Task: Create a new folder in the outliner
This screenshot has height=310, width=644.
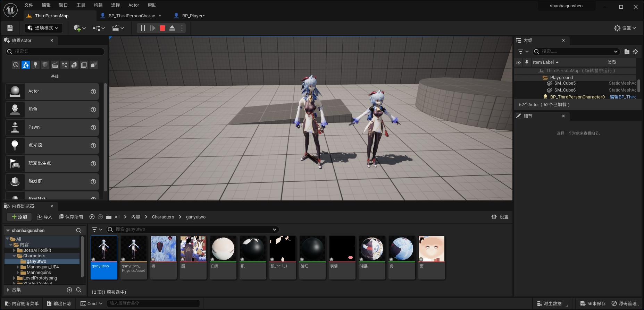Action: pos(627,52)
